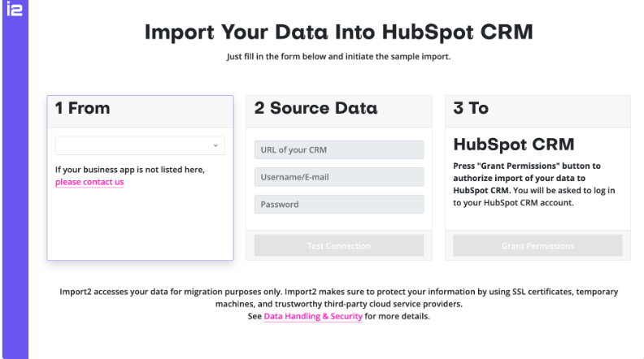Image resolution: width=644 pixels, height=359 pixels.
Task: Click the Grant Permissions instruction paragraph
Action: [534, 184]
